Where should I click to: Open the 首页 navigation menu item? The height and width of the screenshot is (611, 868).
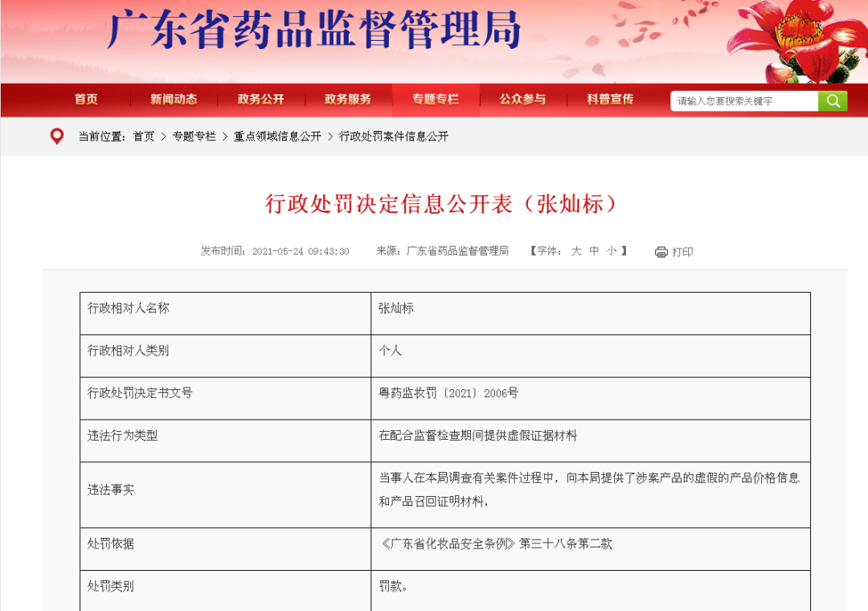[86, 100]
